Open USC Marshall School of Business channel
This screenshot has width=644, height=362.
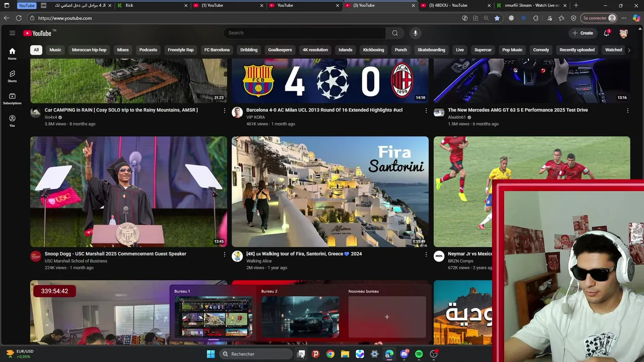click(x=76, y=261)
